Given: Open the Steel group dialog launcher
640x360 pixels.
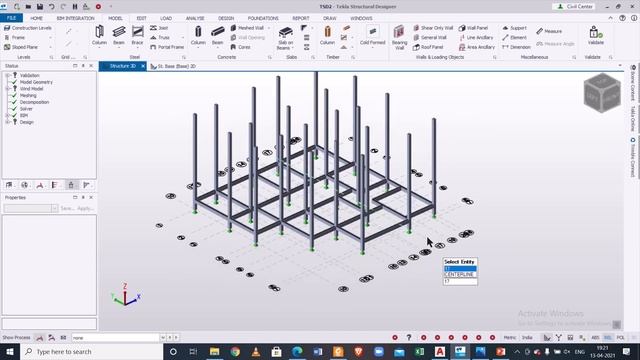Looking at the screenshot, I should click(184, 57).
